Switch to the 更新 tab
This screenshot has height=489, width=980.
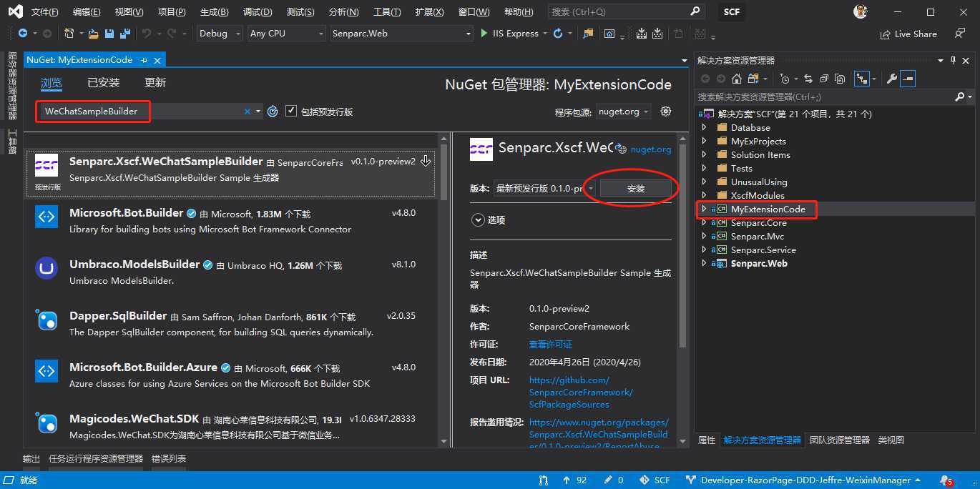click(x=155, y=83)
